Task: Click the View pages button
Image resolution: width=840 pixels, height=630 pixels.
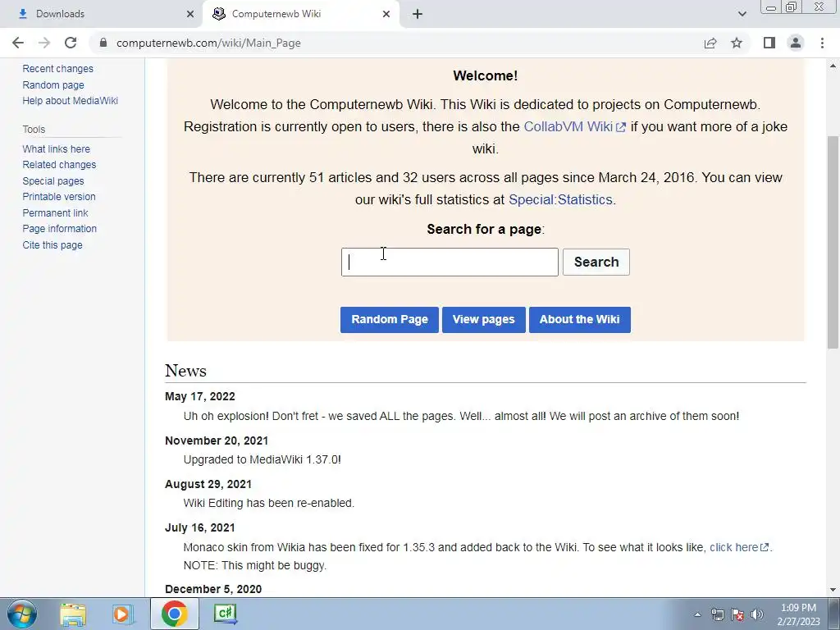Action: [x=484, y=320]
